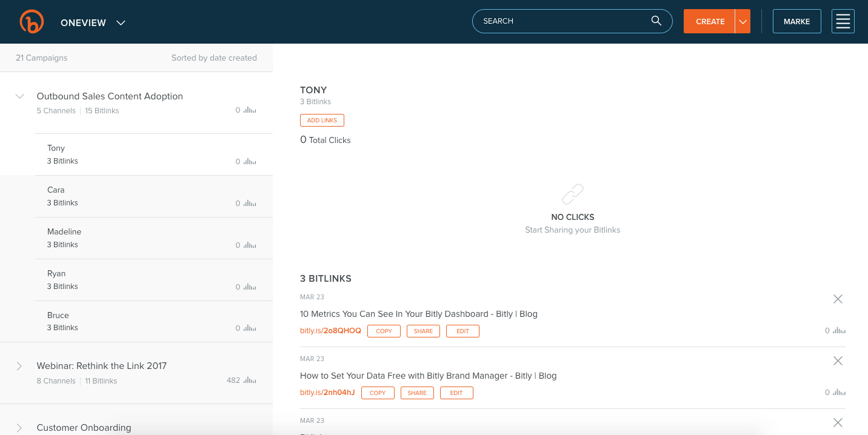Click the MARKE account button
The image size is (868, 435).
[797, 21]
